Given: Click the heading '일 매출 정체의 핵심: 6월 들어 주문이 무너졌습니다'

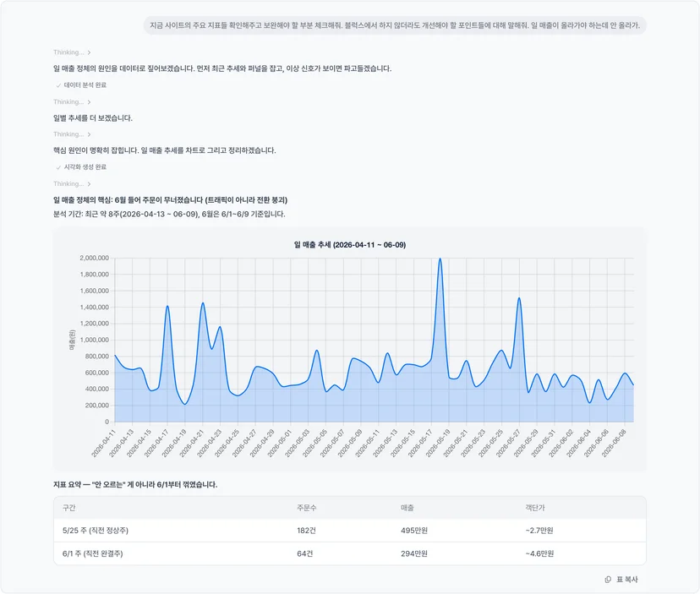Looking at the screenshot, I should click(x=170, y=200).
